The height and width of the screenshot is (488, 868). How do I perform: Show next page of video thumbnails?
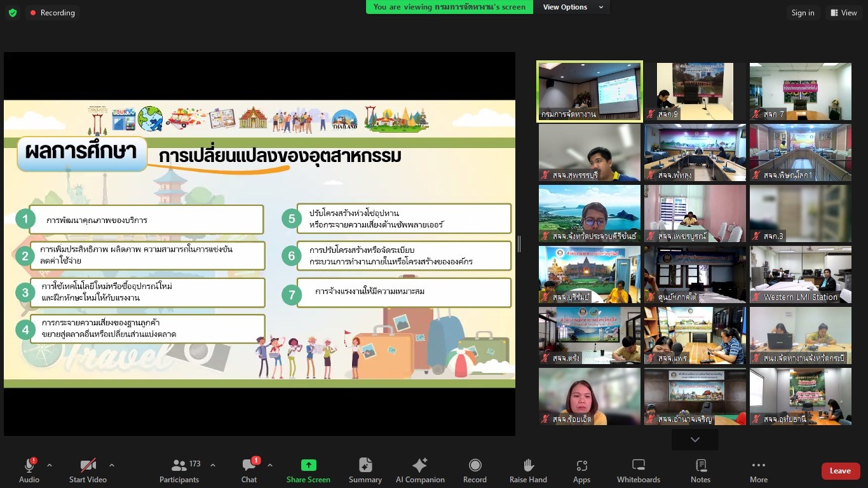[x=695, y=440]
